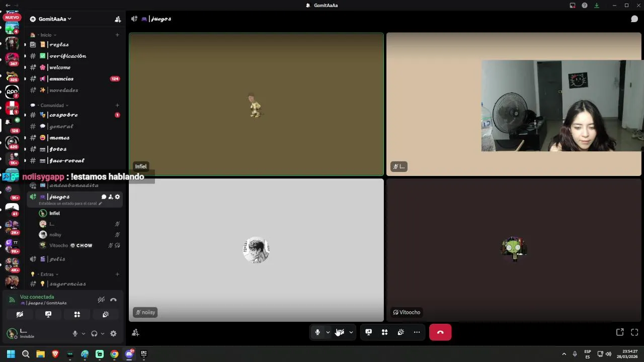Viewport: 644px width, 362px height.
Task: Share screen button in voice panel
Action: 48,314
